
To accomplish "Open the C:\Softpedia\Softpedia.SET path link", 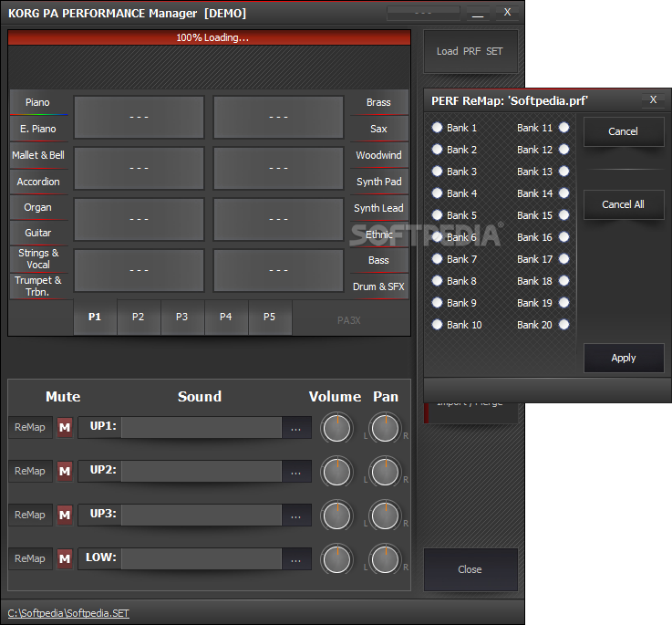I will click(x=68, y=613).
